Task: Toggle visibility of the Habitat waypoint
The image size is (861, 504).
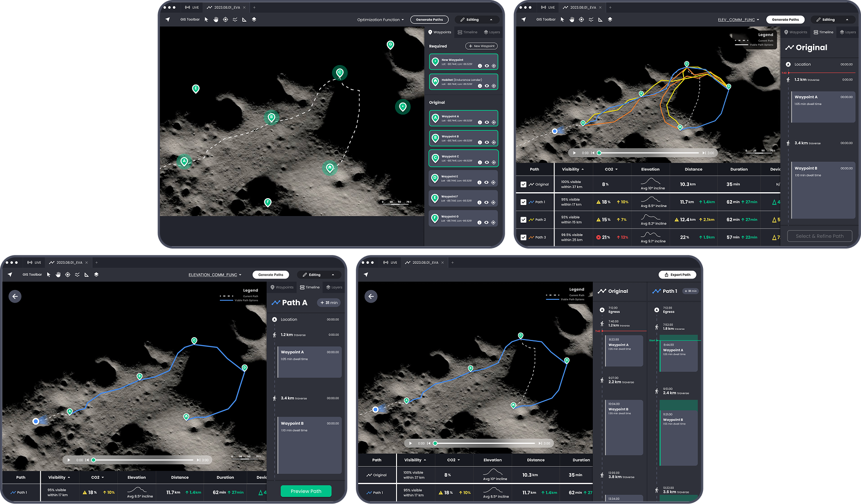Action: (487, 86)
